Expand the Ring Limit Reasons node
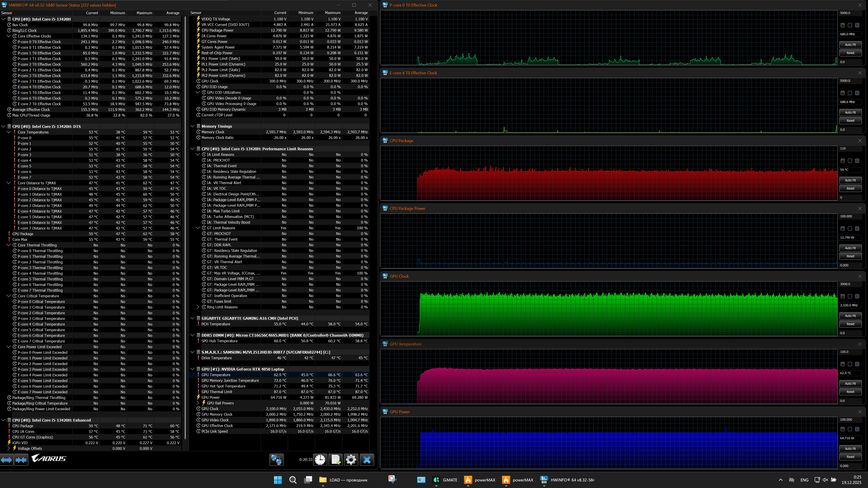The width and height of the screenshot is (868, 488). click(x=198, y=307)
